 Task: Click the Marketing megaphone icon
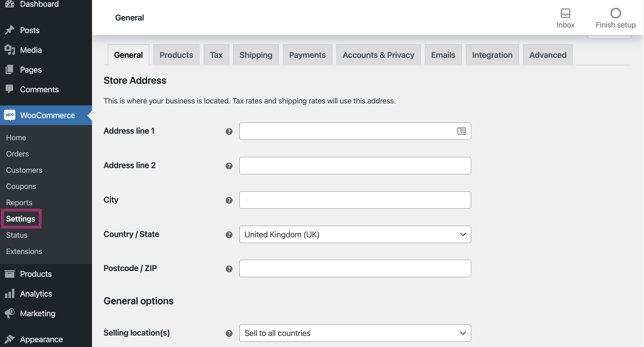[x=9, y=313]
